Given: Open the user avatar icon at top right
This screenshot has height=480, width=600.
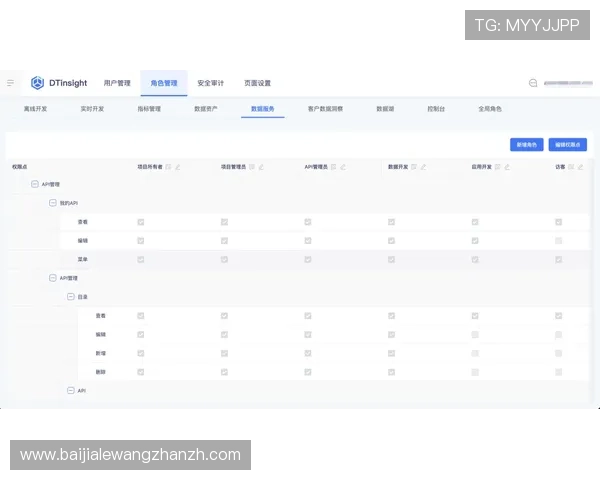Looking at the screenshot, I should 533,83.
